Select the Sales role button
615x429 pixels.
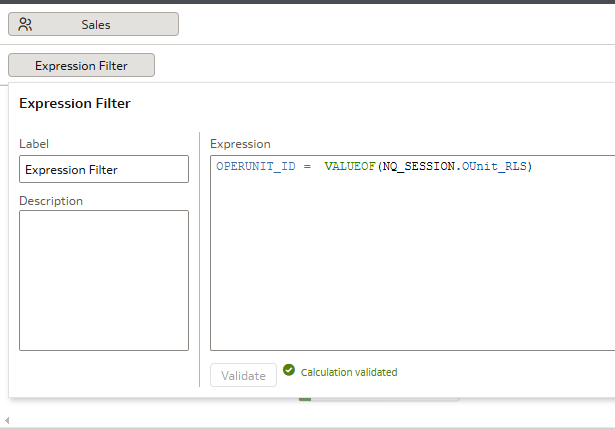pyautogui.click(x=93, y=24)
